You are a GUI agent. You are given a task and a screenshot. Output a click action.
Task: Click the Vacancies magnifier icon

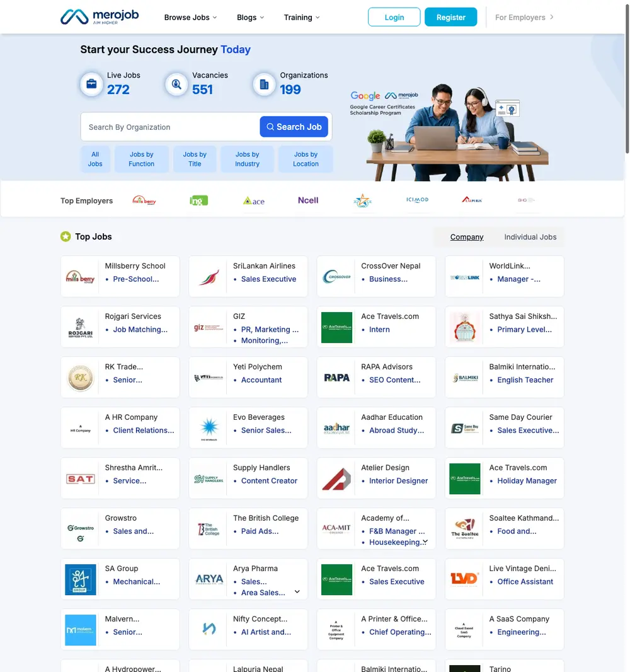[176, 84]
